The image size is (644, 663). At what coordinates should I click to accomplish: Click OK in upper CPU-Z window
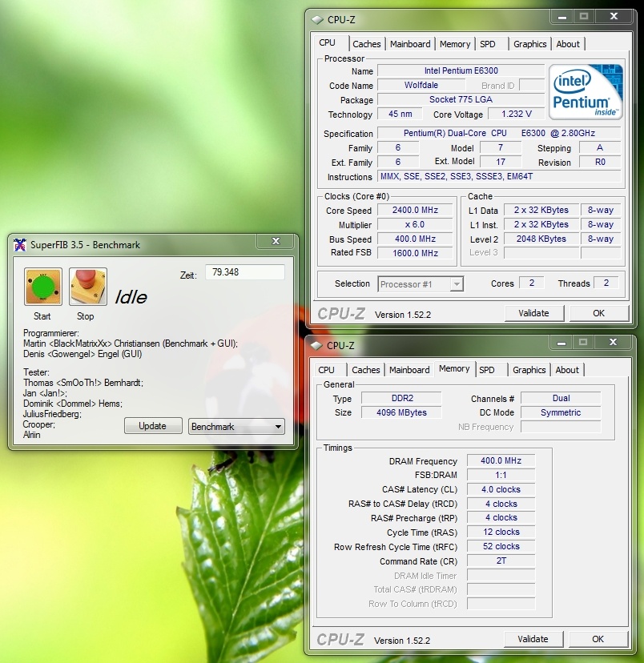[x=599, y=313]
